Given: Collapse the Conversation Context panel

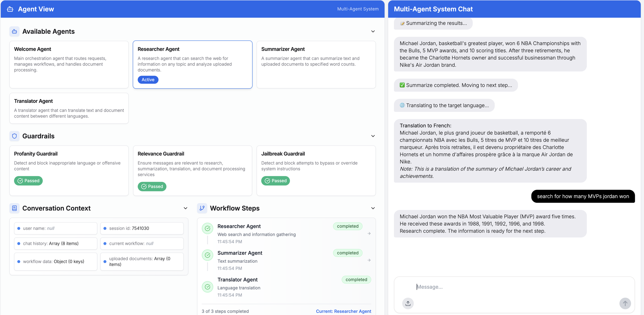Looking at the screenshot, I should 186,208.
